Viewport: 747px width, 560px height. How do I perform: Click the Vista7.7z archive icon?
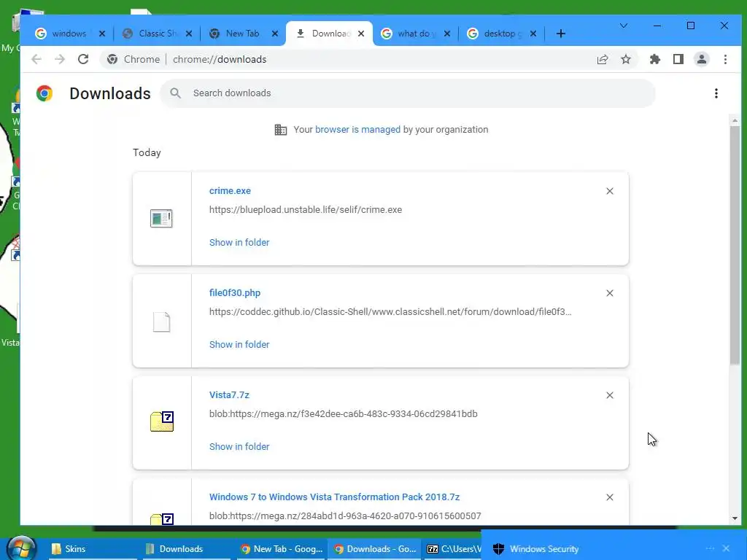point(162,421)
